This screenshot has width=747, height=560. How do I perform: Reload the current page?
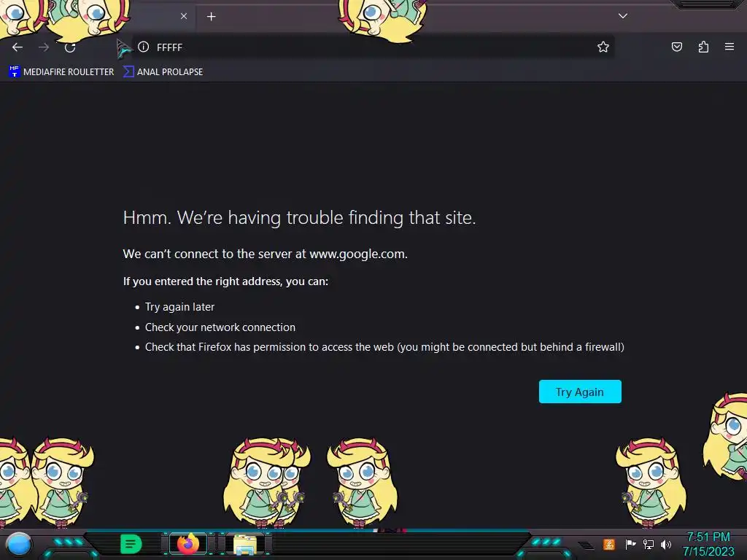click(x=70, y=47)
